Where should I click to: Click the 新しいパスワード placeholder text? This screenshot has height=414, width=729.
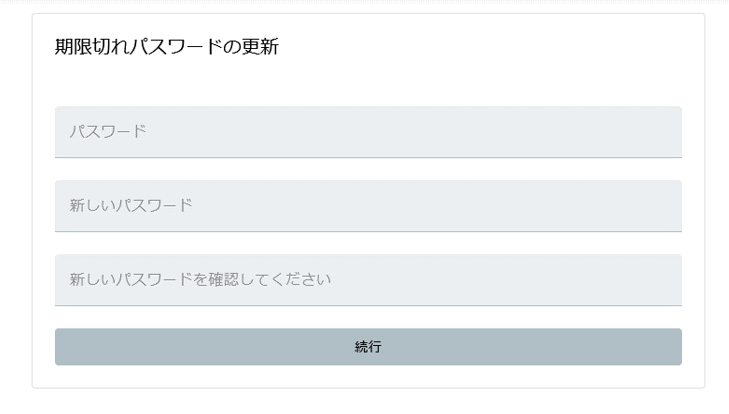(x=130, y=205)
